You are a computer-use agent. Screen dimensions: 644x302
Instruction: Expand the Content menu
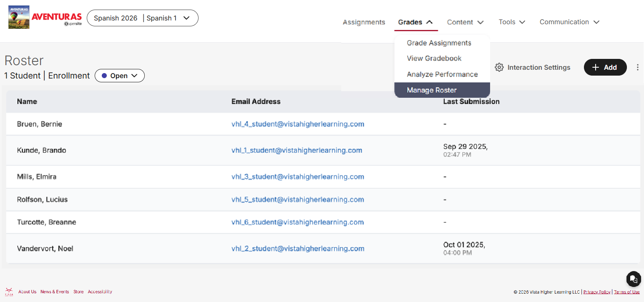(x=465, y=22)
